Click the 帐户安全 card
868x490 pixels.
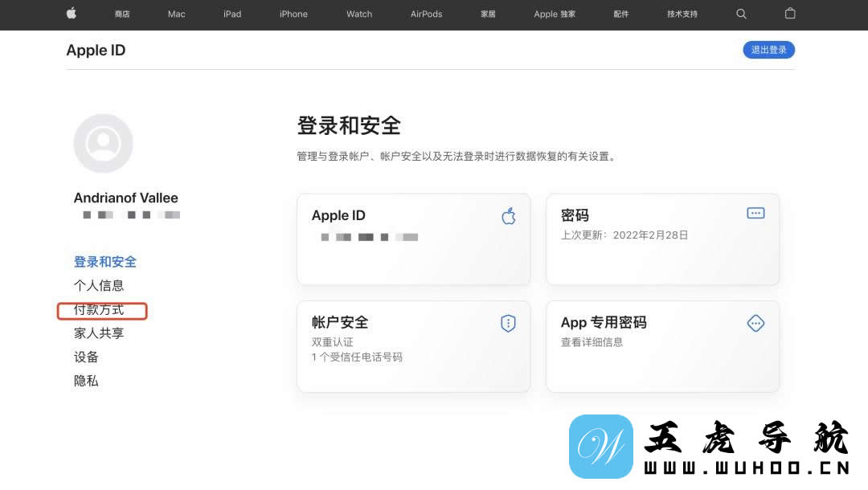tap(413, 346)
